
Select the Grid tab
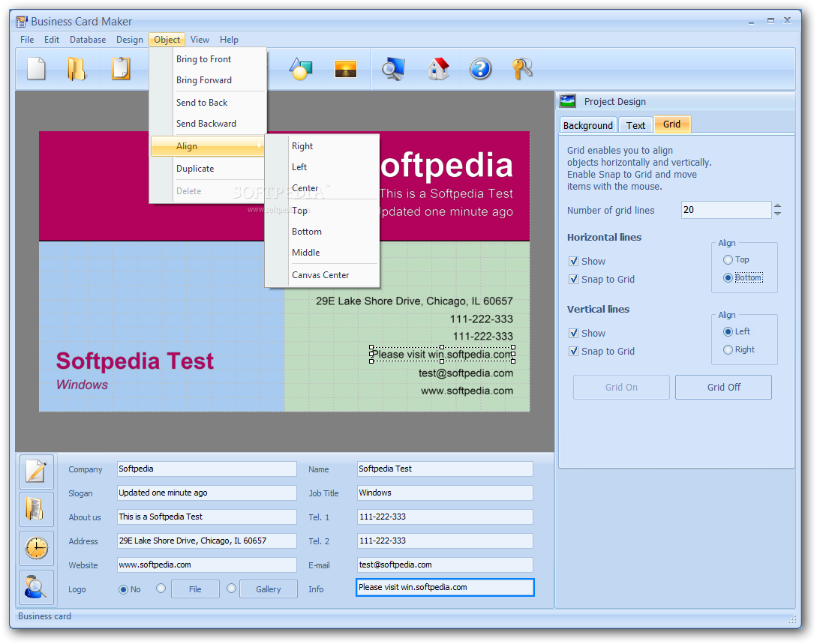(x=671, y=124)
